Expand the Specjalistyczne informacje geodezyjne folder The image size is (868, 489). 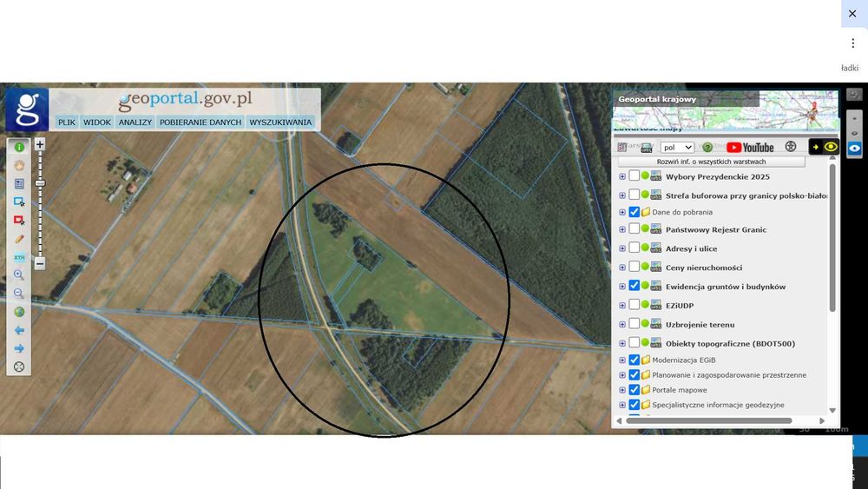click(x=622, y=405)
